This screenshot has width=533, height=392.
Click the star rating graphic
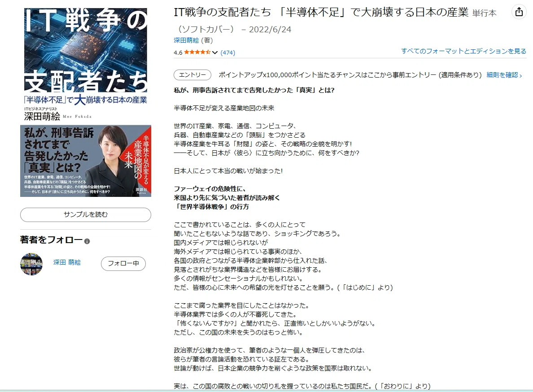(197, 52)
